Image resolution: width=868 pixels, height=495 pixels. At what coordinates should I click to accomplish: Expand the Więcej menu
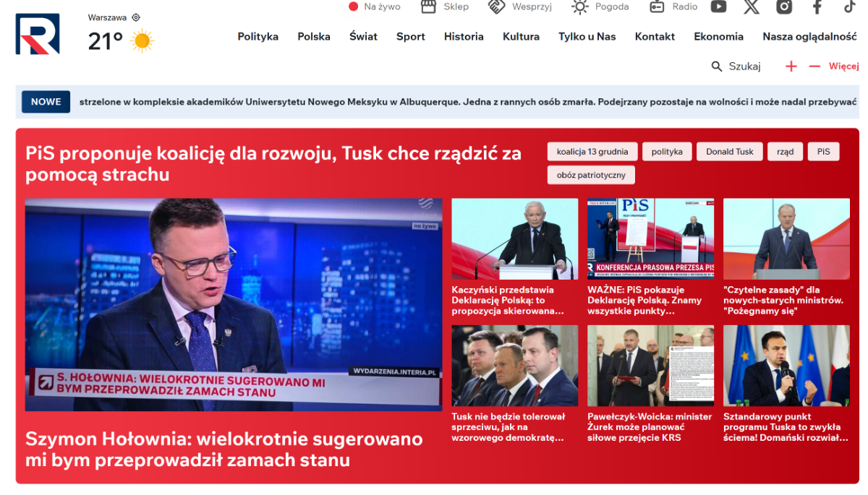[843, 66]
